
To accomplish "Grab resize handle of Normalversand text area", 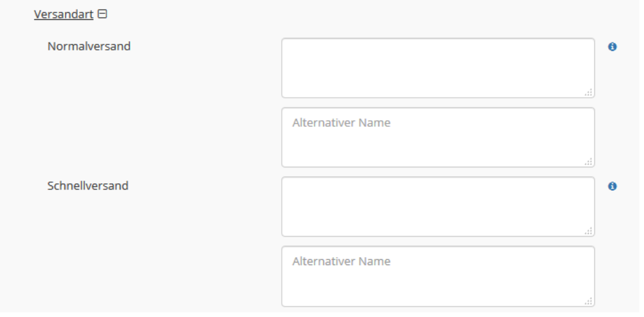I will pos(589,92).
